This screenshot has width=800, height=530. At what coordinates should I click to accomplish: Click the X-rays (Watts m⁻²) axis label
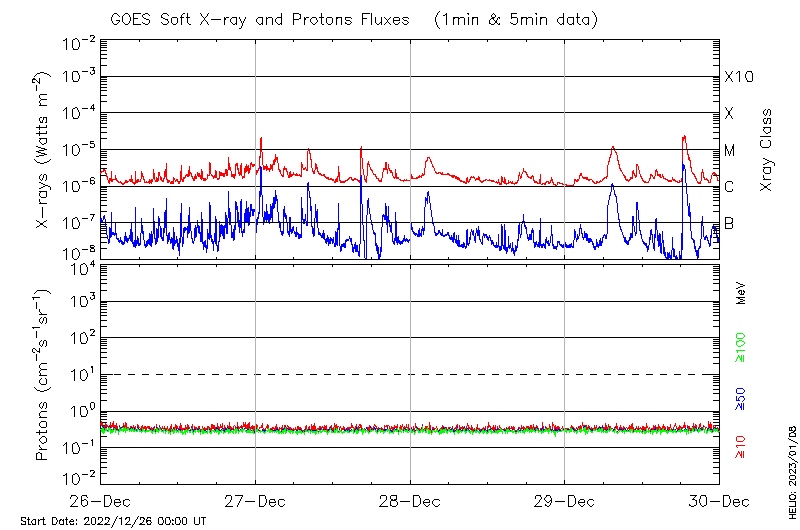click(43, 150)
